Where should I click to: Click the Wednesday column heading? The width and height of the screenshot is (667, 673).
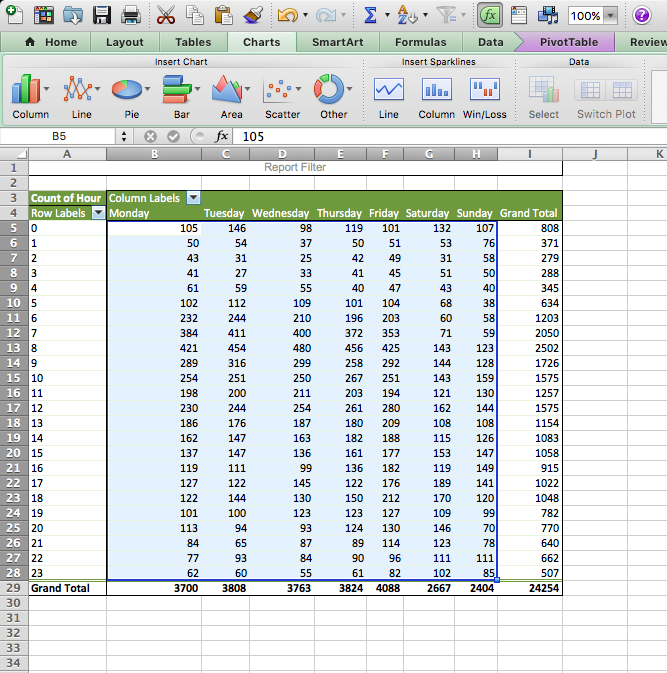click(x=281, y=213)
